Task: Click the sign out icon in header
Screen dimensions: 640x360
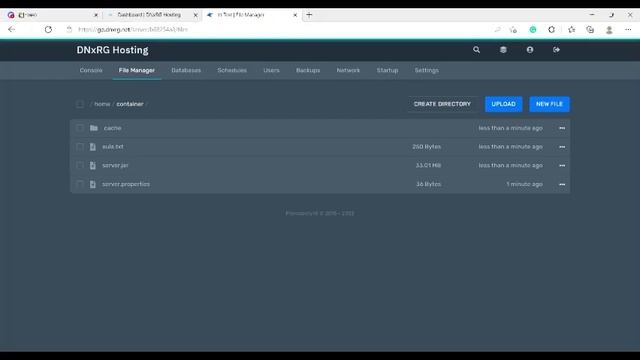Action: click(556, 50)
